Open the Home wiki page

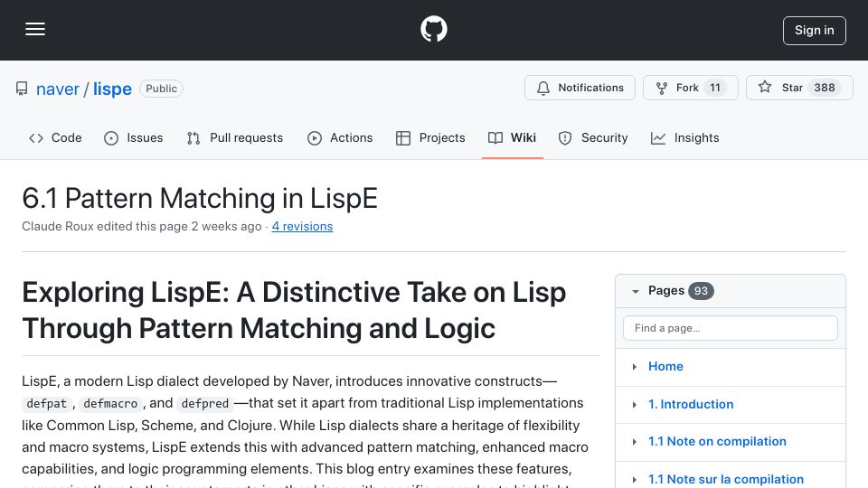(665, 366)
